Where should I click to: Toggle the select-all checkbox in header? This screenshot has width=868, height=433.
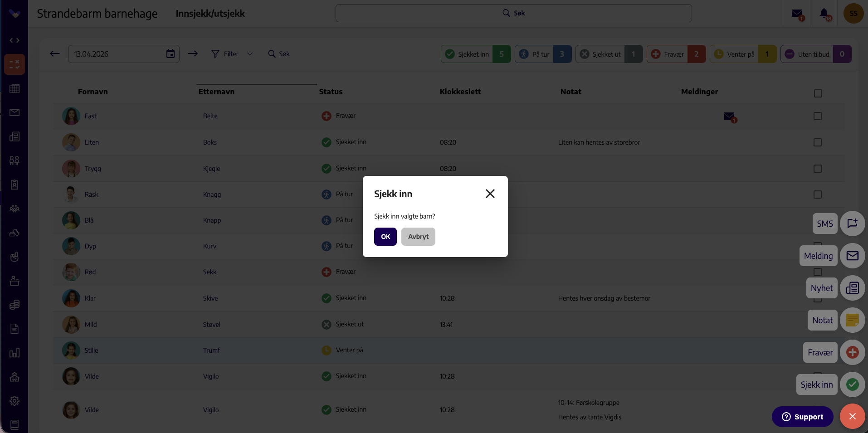(818, 93)
